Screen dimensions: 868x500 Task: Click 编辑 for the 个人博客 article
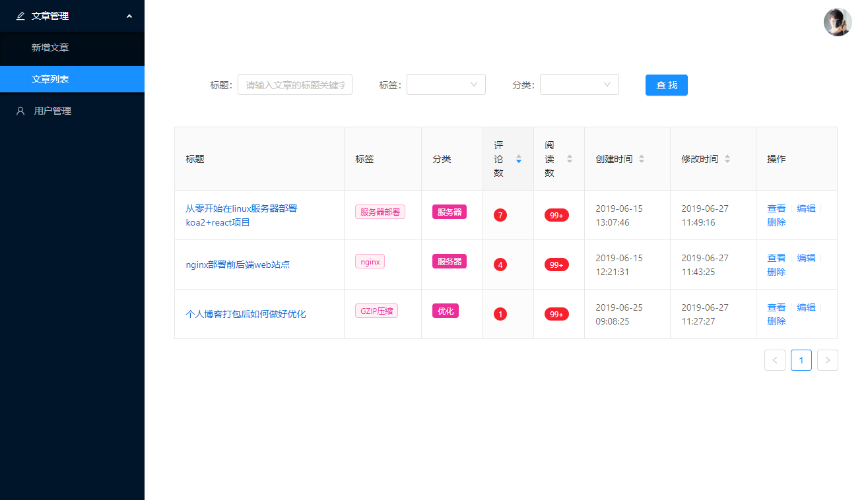[806, 307]
